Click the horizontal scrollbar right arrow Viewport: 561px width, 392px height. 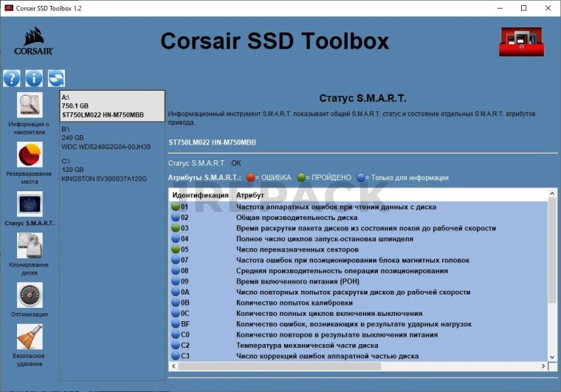(542, 367)
